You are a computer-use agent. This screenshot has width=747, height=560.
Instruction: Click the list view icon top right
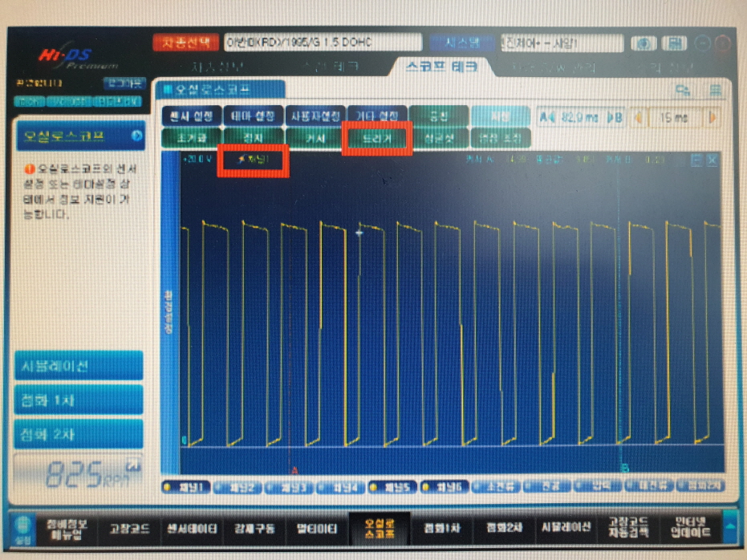(x=713, y=90)
